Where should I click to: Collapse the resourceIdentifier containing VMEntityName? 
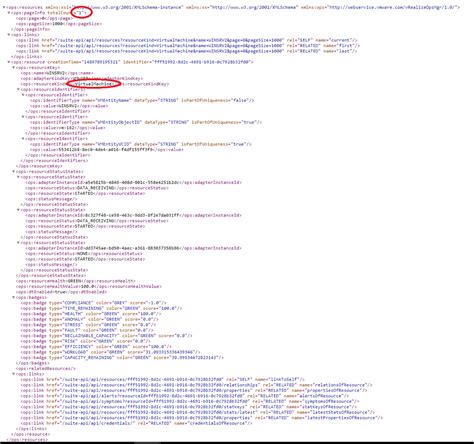[x=23, y=95]
